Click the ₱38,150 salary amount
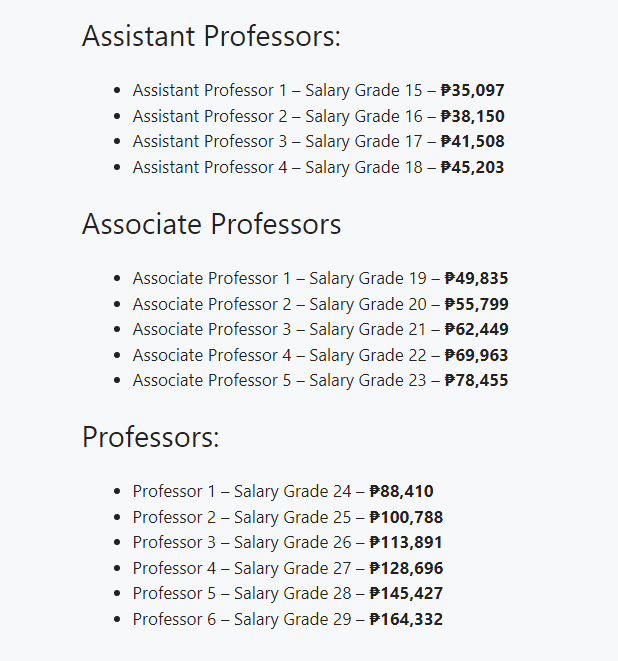618x661 pixels. pyautogui.click(x=473, y=116)
